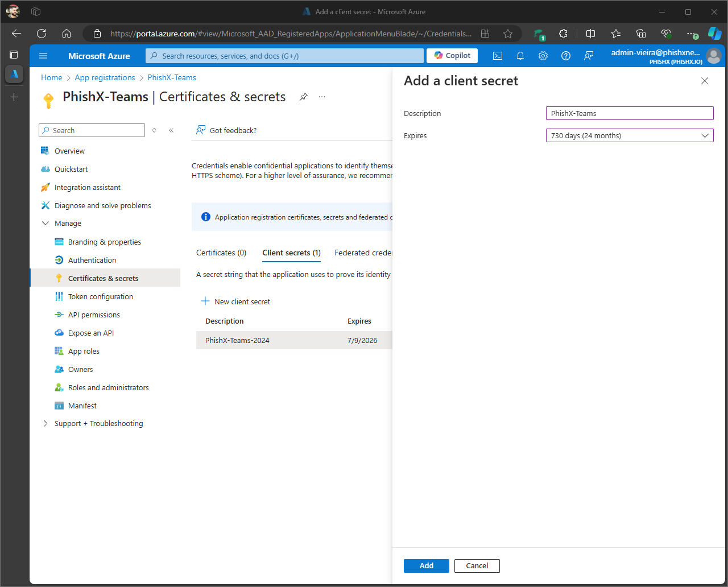Image resolution: width=728 pixels, height=587 pixels.
Task: Click Got feedback? link
Action: tap(226, 130)
